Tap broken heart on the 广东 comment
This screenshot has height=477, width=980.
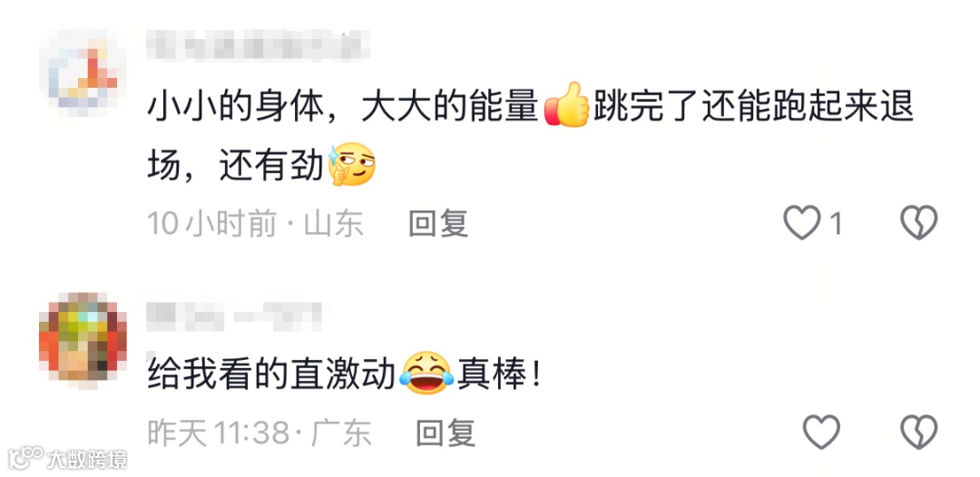click(918, 432)
